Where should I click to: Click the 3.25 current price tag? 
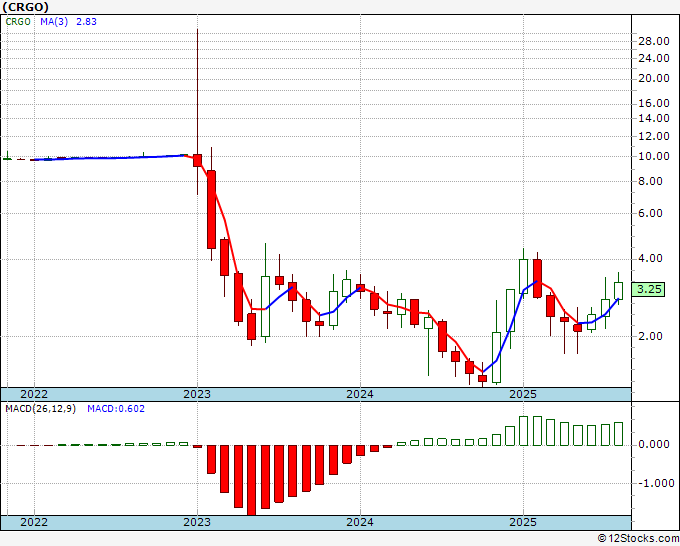point(648,289)
